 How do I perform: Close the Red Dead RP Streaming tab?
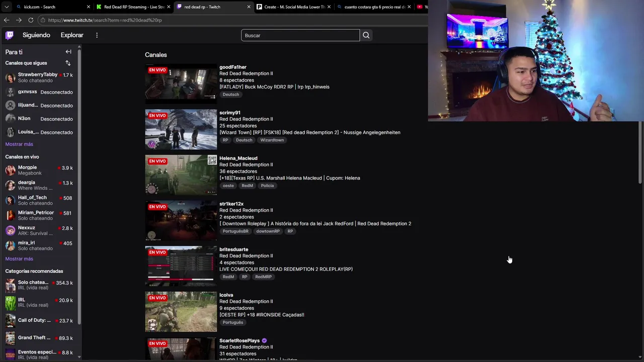click(x=169, y=7)
